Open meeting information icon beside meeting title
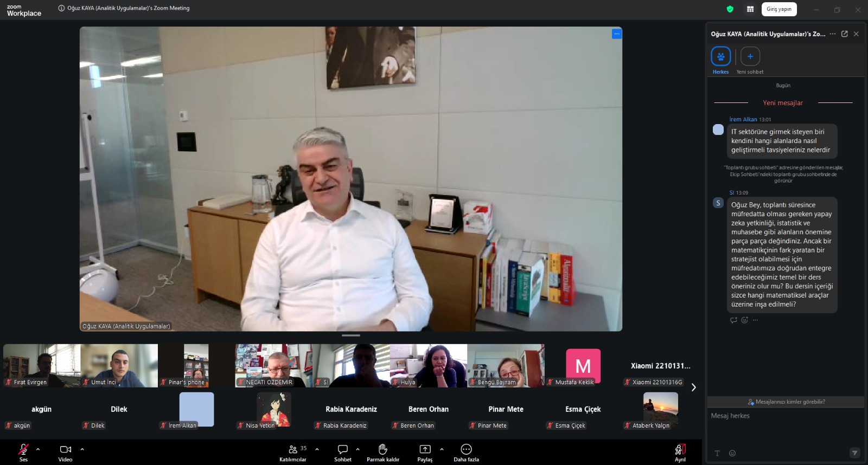Screen dimensions: 868x465 (x=61, y=8)
